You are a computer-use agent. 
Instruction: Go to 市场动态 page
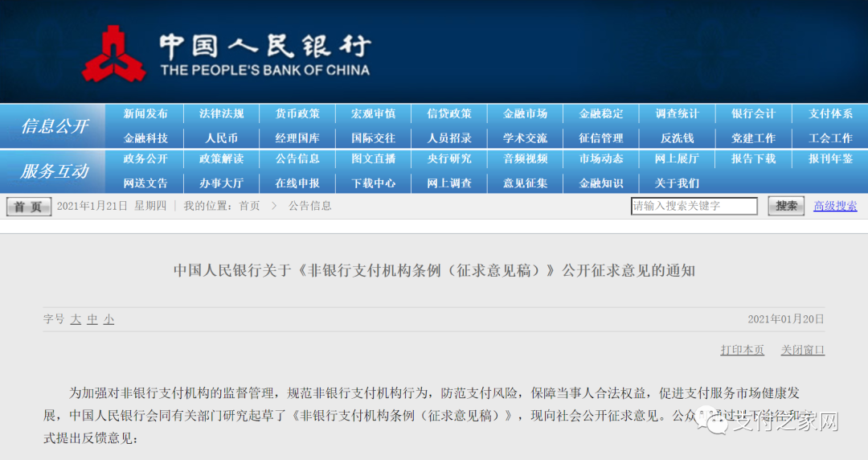pyautogui.click(x=601, y=158)
